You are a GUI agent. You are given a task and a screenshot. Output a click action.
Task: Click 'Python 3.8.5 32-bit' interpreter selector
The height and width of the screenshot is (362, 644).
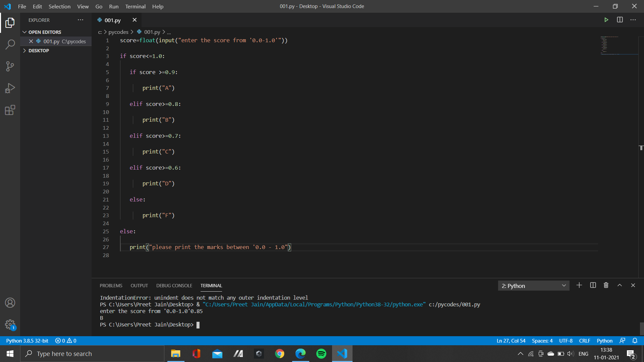(27, 341)
